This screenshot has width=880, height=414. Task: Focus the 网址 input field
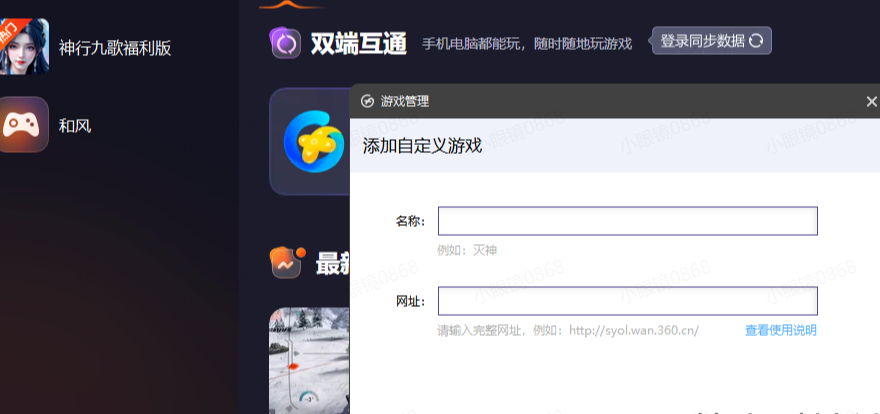pyautogui.click(x=627, y=301)
